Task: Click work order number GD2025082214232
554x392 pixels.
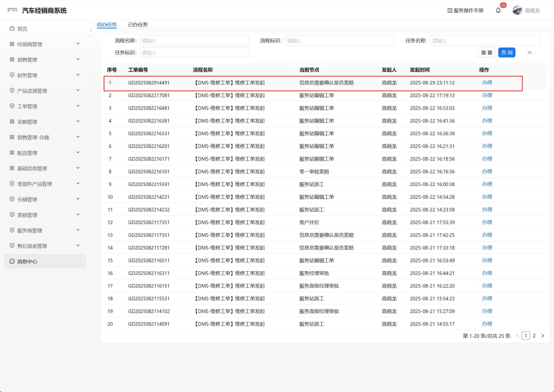Action: (x=149, y=210)
